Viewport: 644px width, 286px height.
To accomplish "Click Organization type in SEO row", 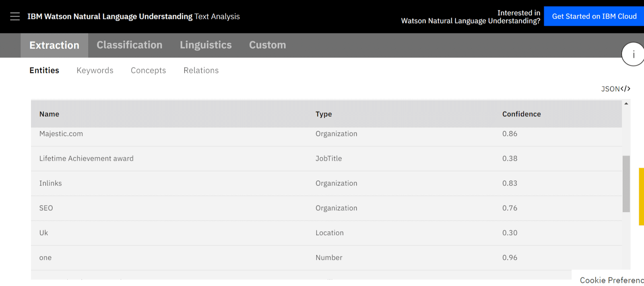I will tap(336, 208).
